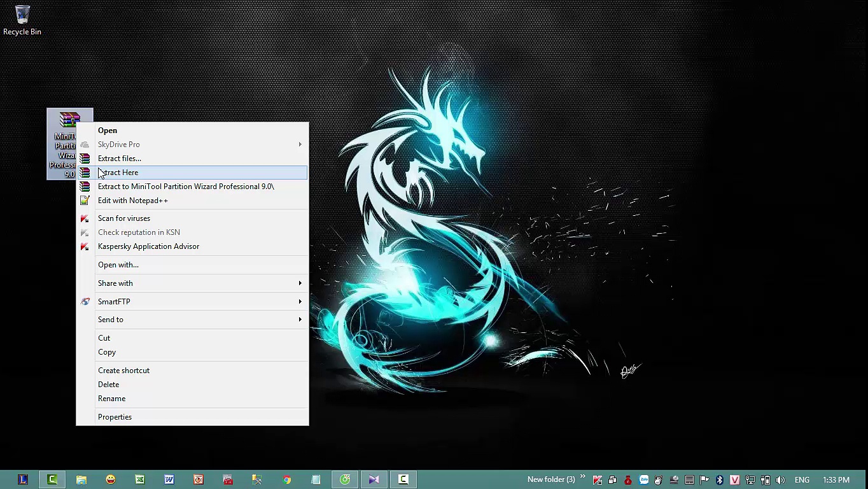
Task: Open File Explorer on the taskbar
Action: click(81, 479)
